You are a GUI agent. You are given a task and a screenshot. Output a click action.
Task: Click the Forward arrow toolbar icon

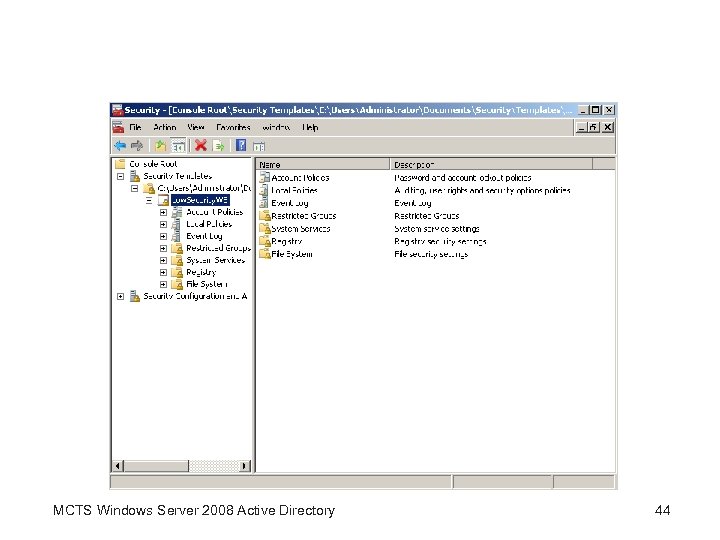coord(137,146)
